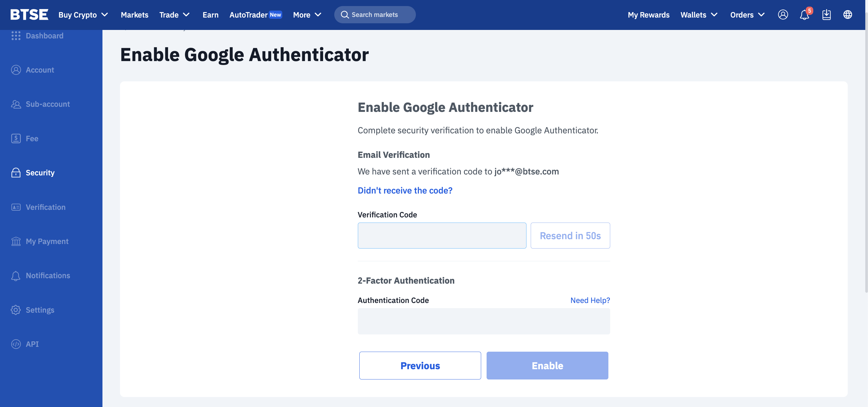Open the Sub-account sidebar page

(47, 104)
